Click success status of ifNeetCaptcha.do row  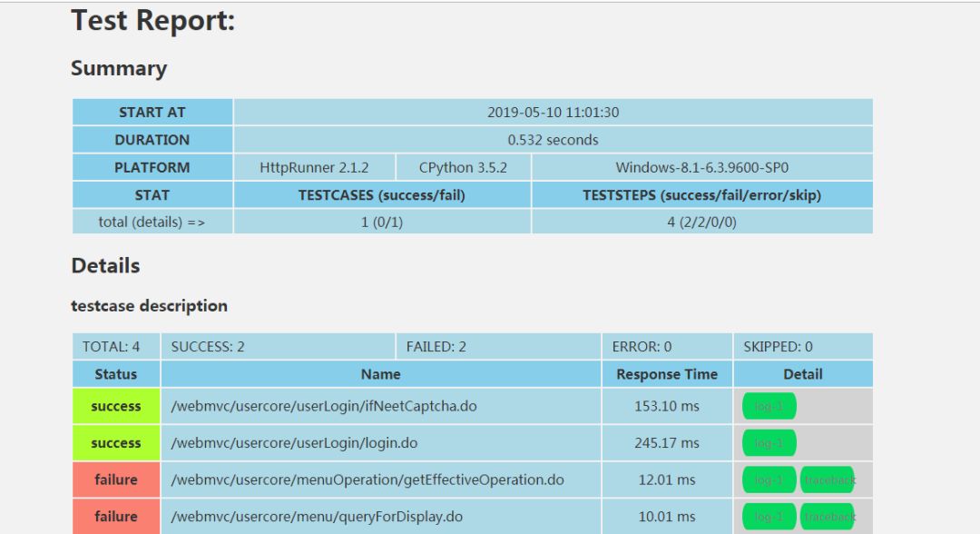point(116,407)
